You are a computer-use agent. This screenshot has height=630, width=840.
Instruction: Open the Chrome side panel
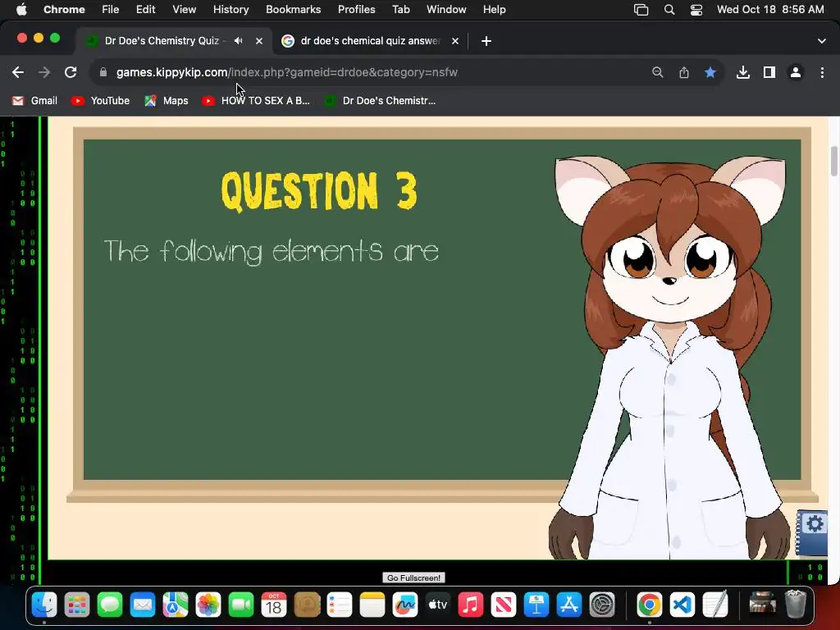point(769,72)
